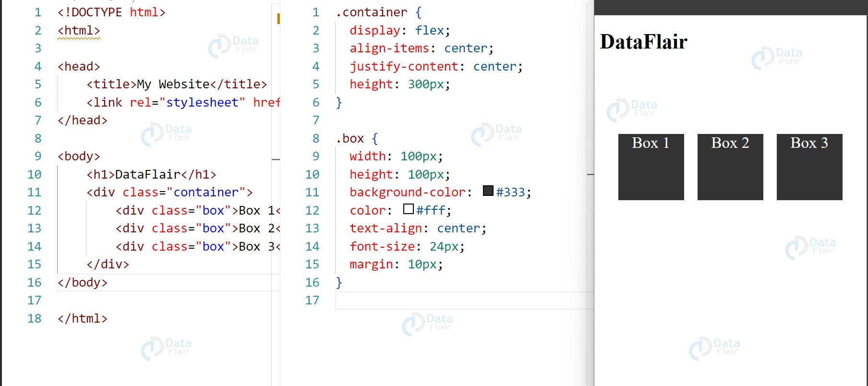The width and height of the screenshot is (868, 386).
Task: Click the <head> opening tag
Action: [x=79, y=66]
